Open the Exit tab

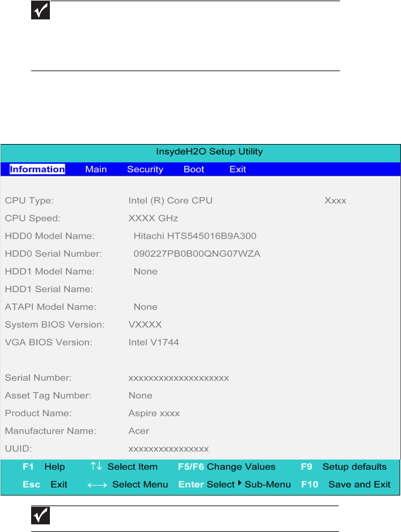pyautogui.click(x=238, y=169)
